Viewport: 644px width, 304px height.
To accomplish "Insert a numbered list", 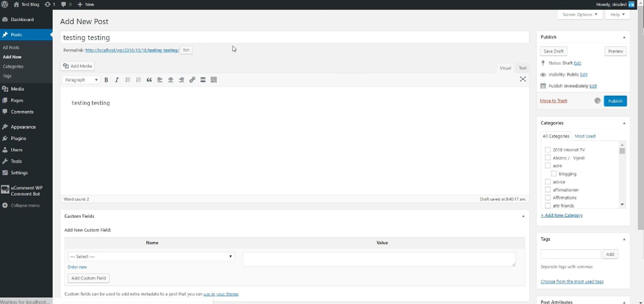I will click(138, 80).
